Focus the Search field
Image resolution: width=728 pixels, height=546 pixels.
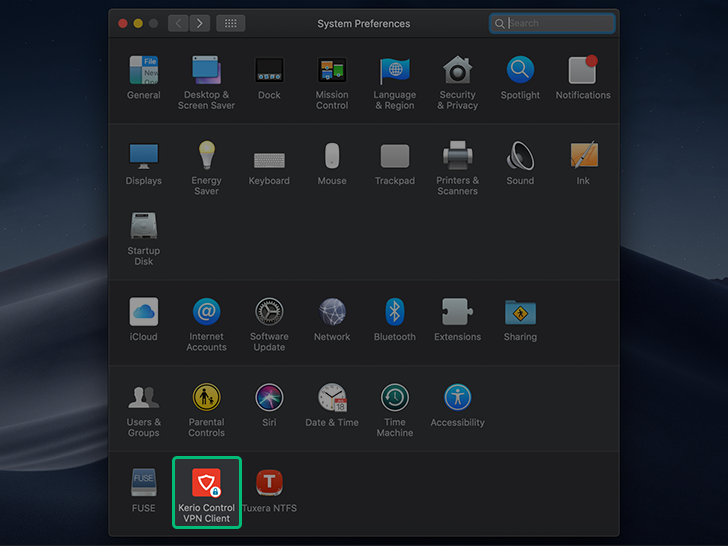click(552, 23)
